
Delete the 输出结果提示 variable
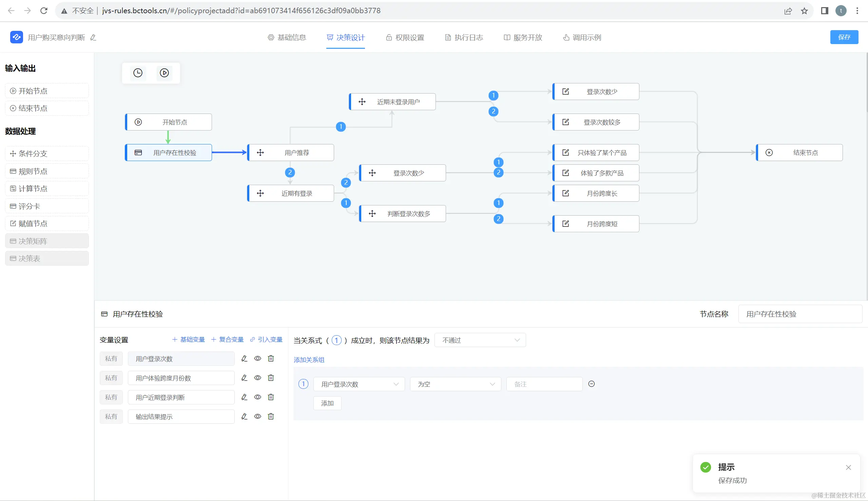[x=271, y=416]
